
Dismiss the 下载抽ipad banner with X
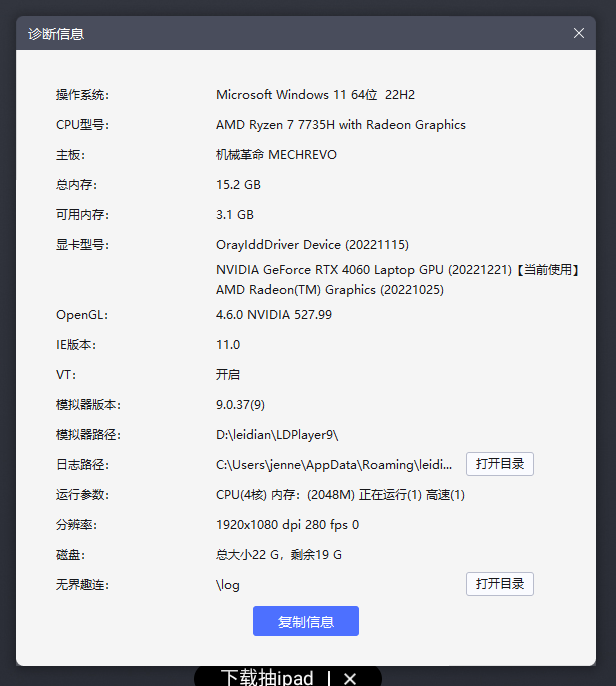[350, 678]
